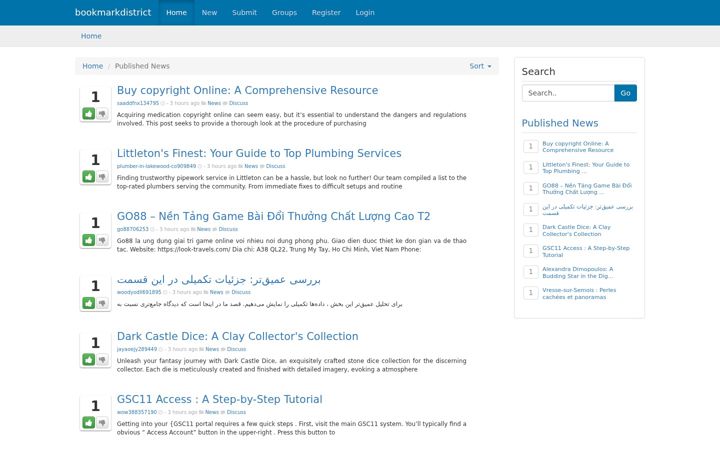720x450 pixels.
Task: Open user profile jayaoejy289449
Action: click(x=137, y=349)
